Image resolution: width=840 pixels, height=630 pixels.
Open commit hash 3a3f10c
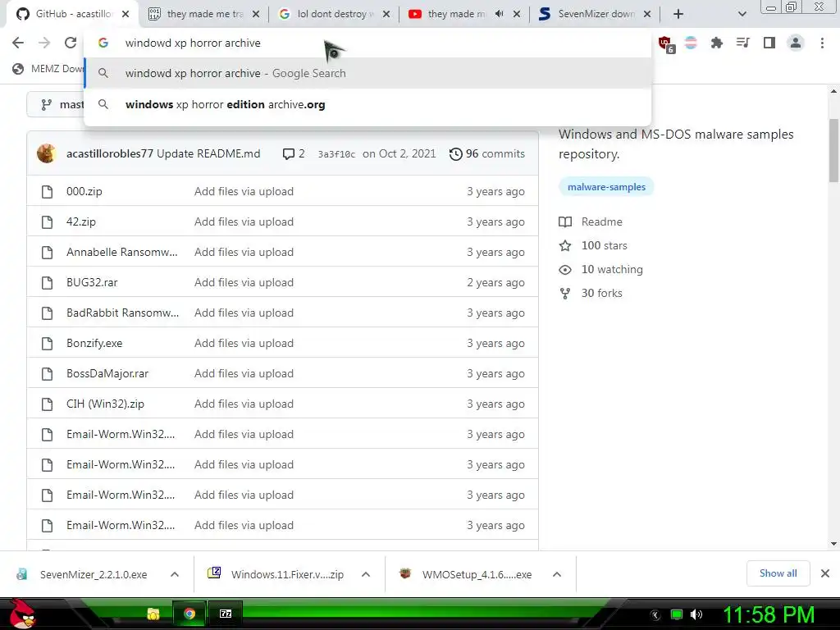[336, 154]
